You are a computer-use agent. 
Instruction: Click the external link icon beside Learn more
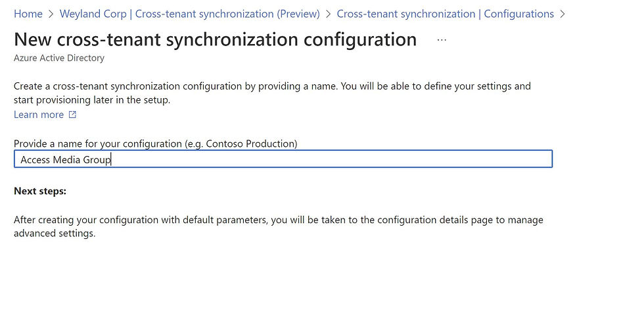(x=72, y=115)
